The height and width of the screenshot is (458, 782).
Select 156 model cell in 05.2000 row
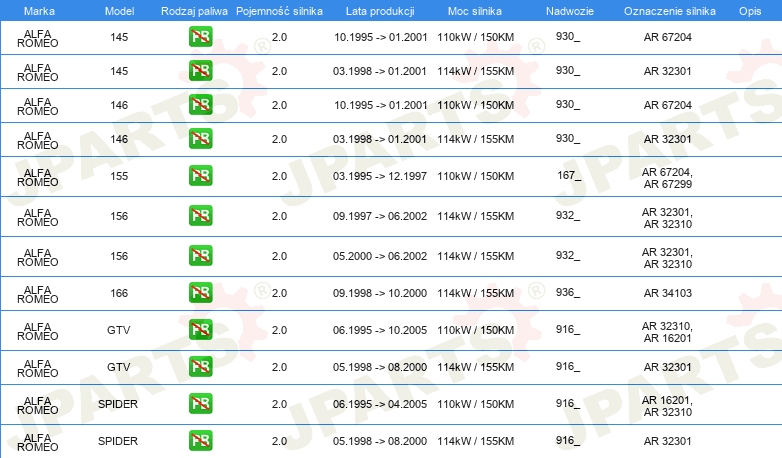coord(119,256)
